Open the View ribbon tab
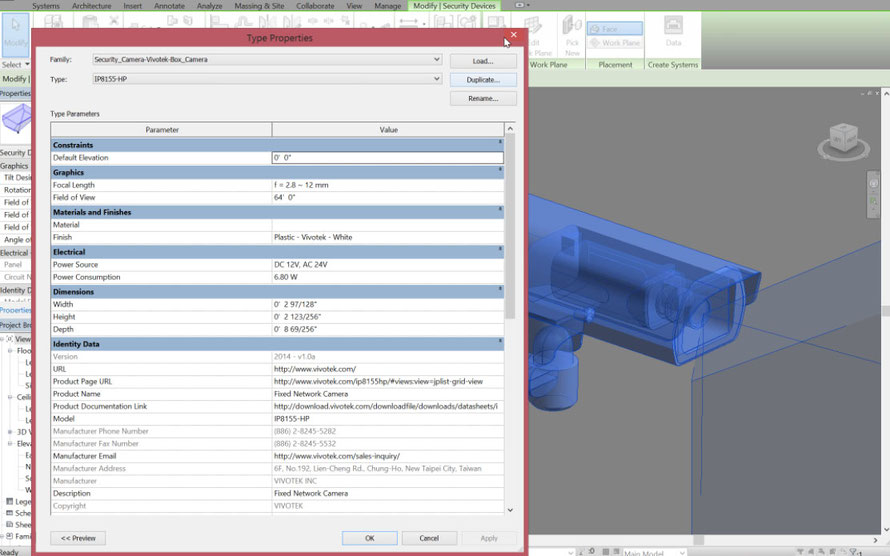890x556 pixels. click(354, 6)
